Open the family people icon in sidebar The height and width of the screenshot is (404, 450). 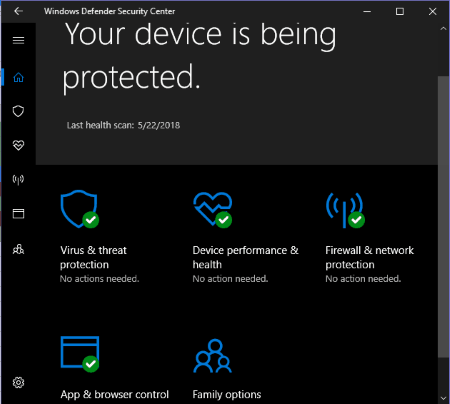tap(18, 249)
